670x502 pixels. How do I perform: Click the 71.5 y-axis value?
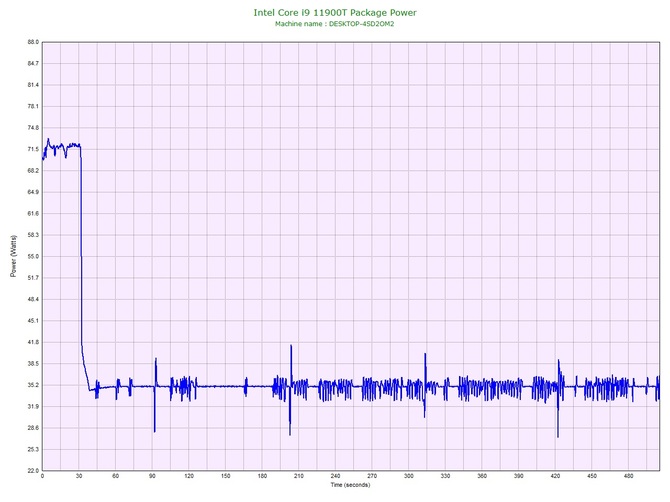click(33, 149)
